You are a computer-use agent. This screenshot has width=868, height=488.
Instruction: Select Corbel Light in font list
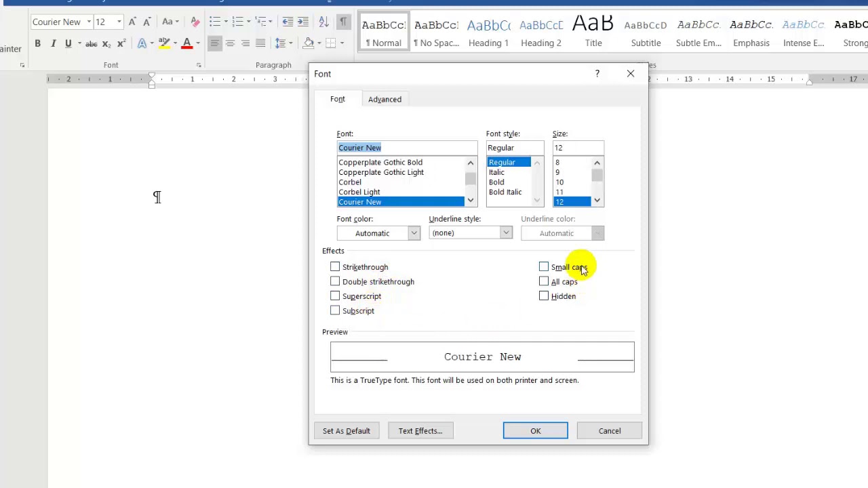pos(400,192)
